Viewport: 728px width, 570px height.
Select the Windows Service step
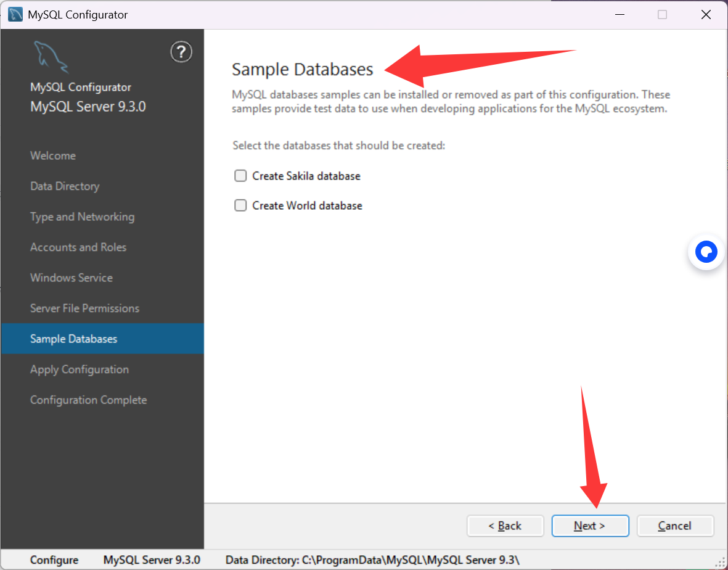click(x=72, y=278)
